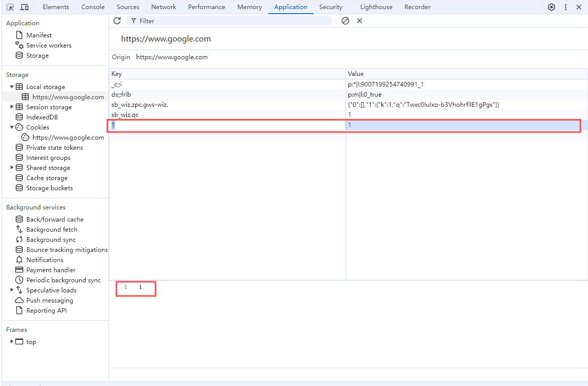Viewport: 588px width, 386px height.
Task: Sort by the Key column header
Action: [x=227, y=74]
